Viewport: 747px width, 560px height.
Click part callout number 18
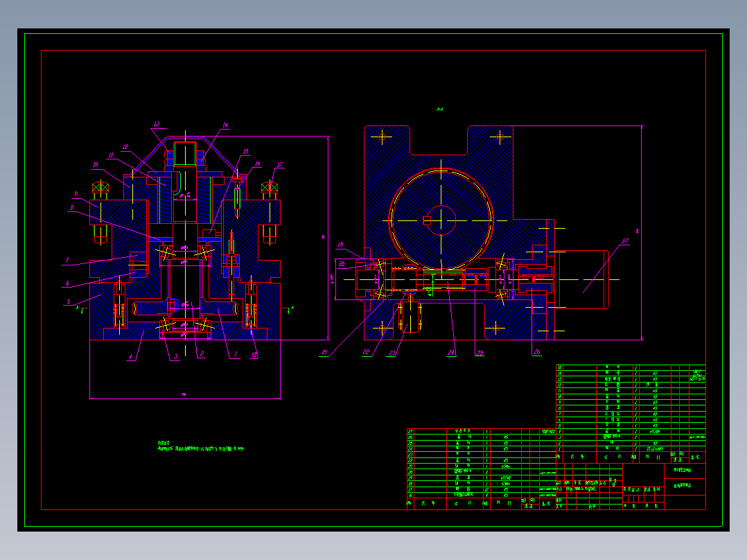(x=254, y=355)
